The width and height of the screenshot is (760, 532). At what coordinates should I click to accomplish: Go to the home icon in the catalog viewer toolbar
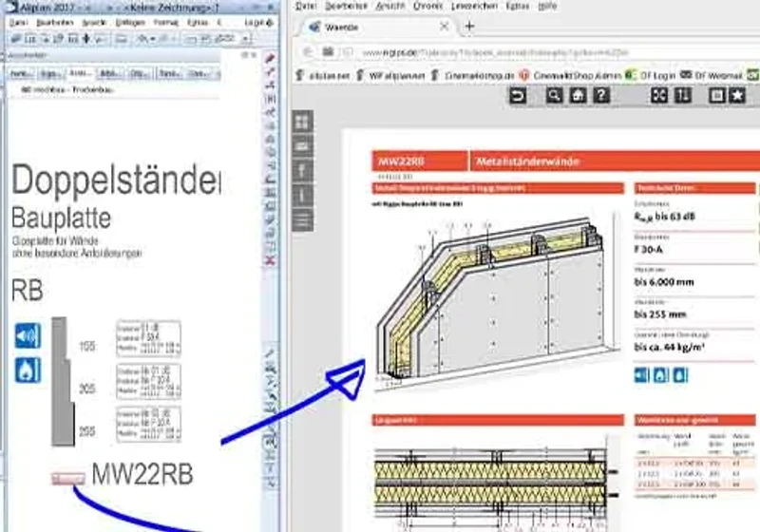[x=578, y=95]
